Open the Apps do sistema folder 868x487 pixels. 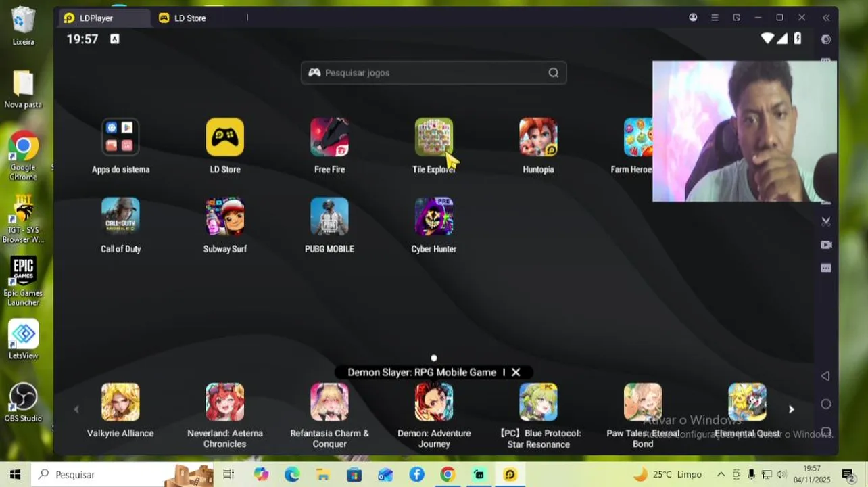coord(120,137)
